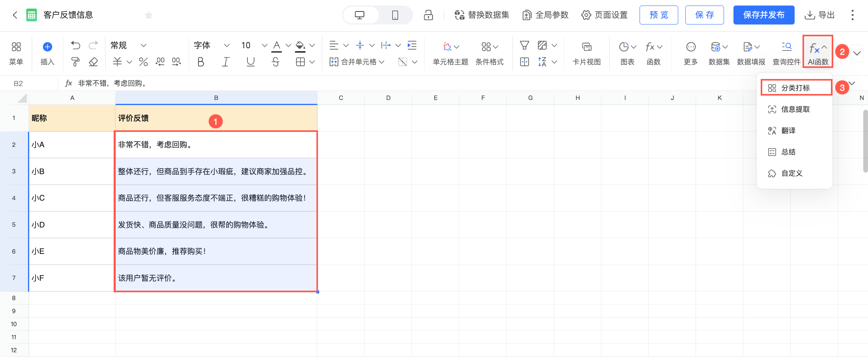Toggle bold formatting
Screen dimensions: 868x357
pyautogui.click(x=201, y=62)
